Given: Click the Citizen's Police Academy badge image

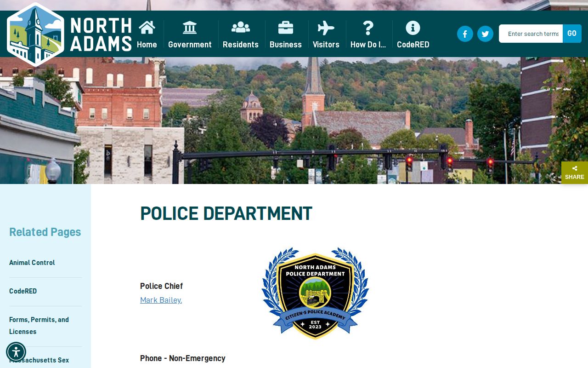Looking at the screenshot, I should [x=315, y=293].
